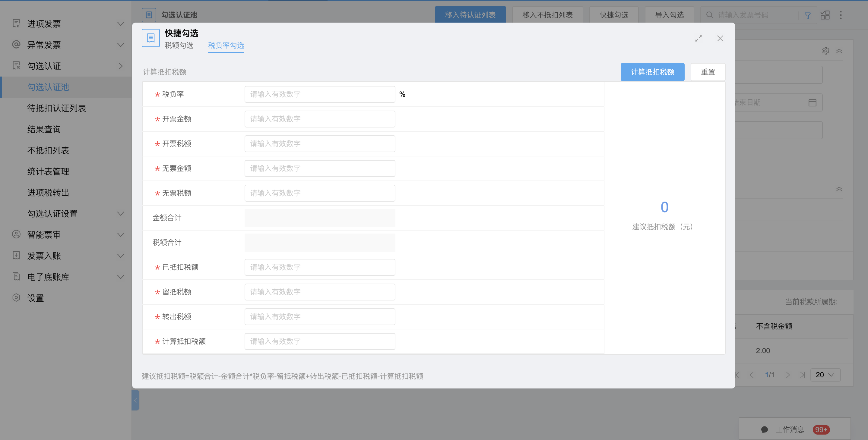Focus the 开票税额 input field
This screenshot has height=440, width=868.
(x=320, y=144)
